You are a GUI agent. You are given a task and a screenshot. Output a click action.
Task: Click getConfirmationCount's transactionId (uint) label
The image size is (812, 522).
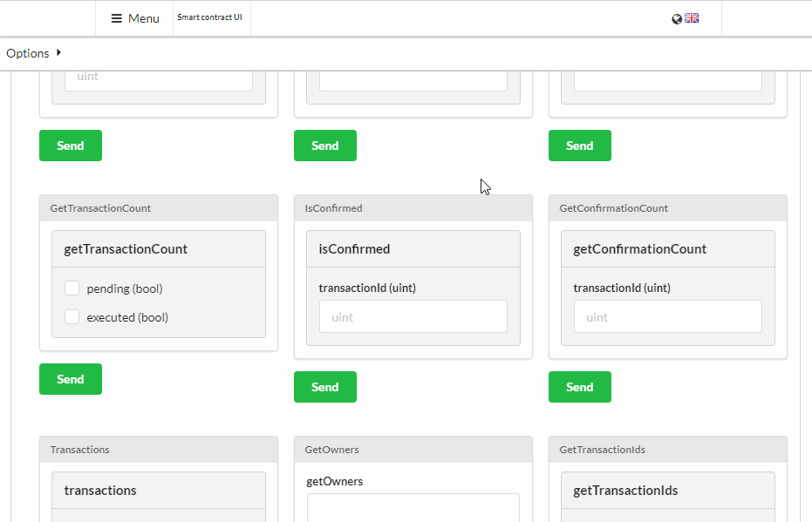coord(622,288)
